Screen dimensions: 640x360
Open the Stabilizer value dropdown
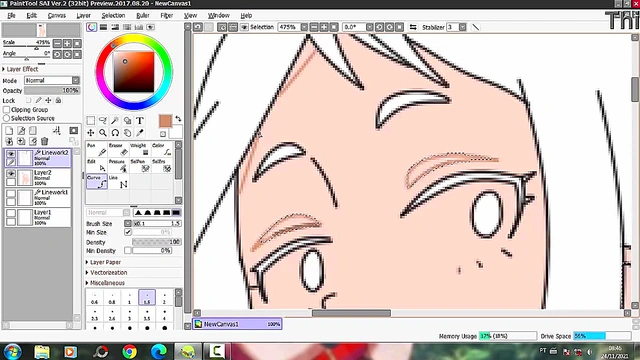(x=462, y=27)
